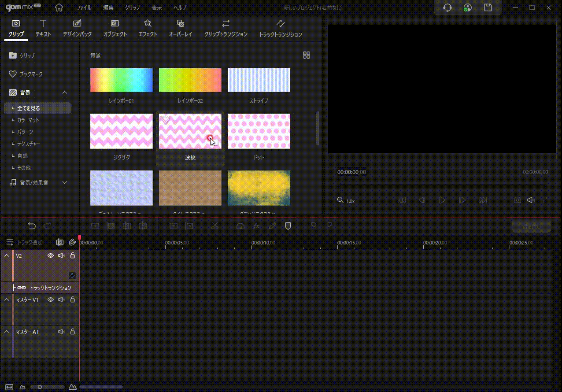Click the marker shield icon in toolbar

pyautogui.click(x=288, y=226)
